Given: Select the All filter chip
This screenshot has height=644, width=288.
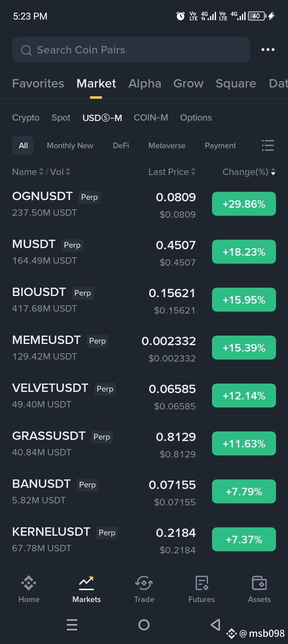Looking at the screenshot, I should pyautogui.click(x=23, y=145).
